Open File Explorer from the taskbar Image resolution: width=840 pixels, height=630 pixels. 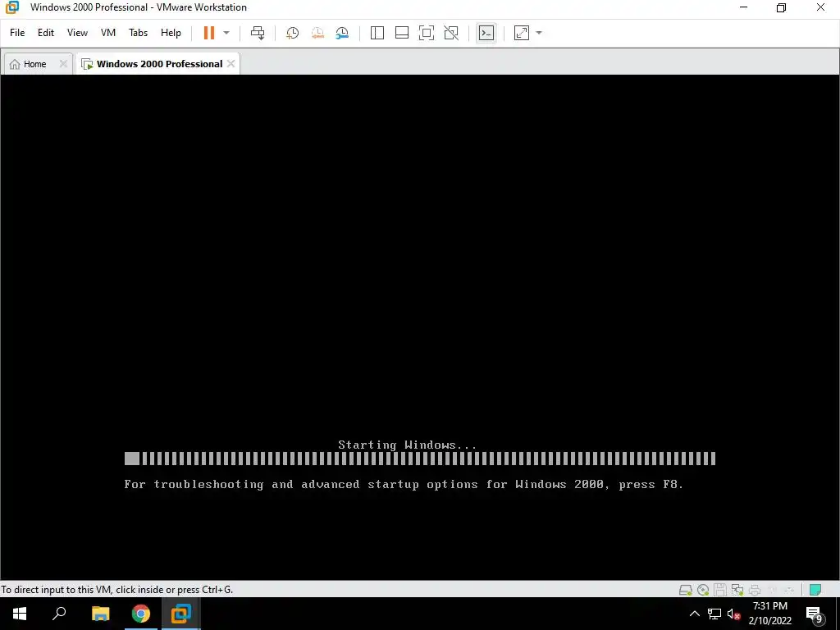100,614
